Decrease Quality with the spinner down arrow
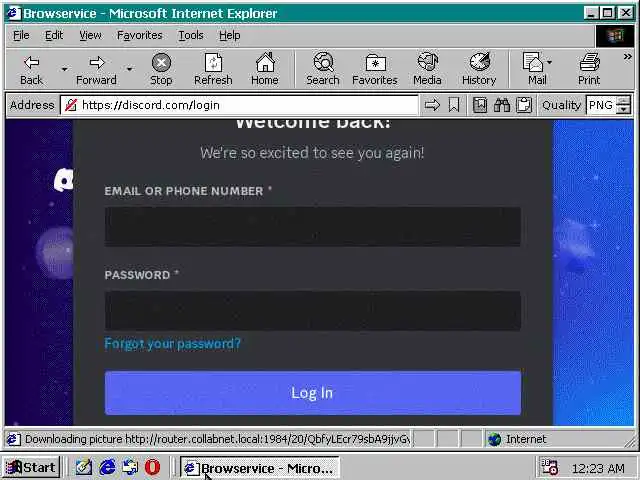 coord(623,109)
